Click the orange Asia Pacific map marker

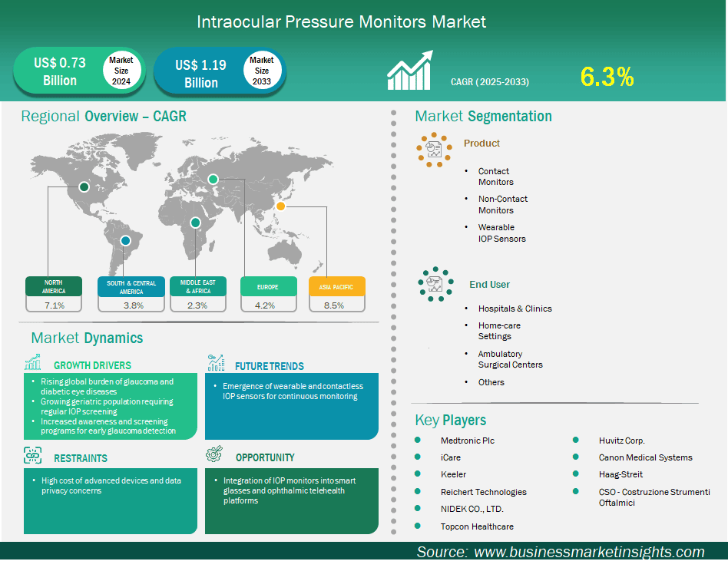281,206
